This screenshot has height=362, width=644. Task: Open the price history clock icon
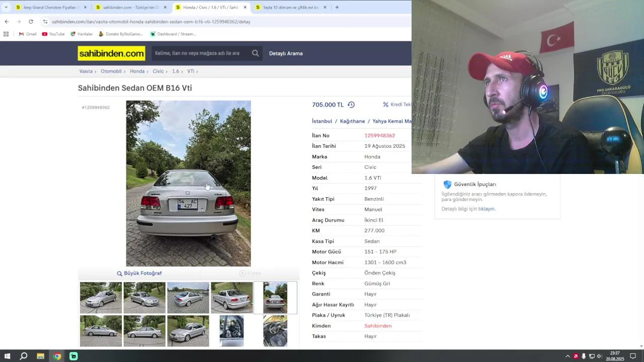351,105
